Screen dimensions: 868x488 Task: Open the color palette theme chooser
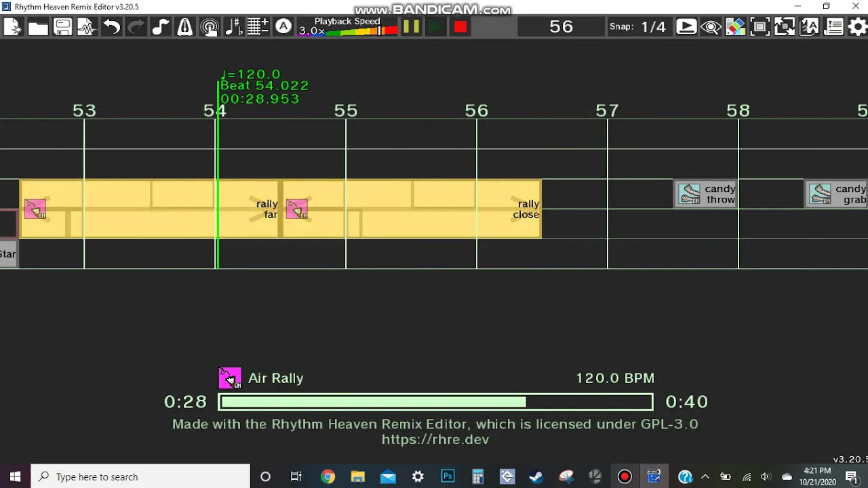tap(735, 27)
